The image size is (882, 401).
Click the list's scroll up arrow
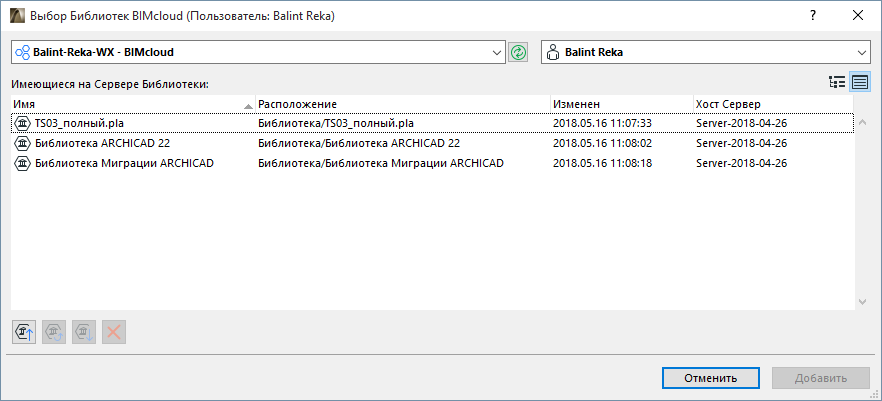862,122
